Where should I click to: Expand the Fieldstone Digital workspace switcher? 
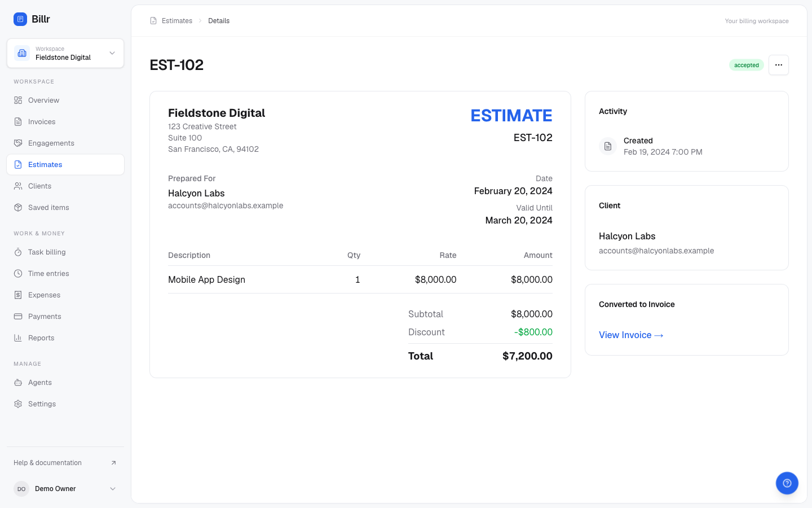click(x=65, y=53)
